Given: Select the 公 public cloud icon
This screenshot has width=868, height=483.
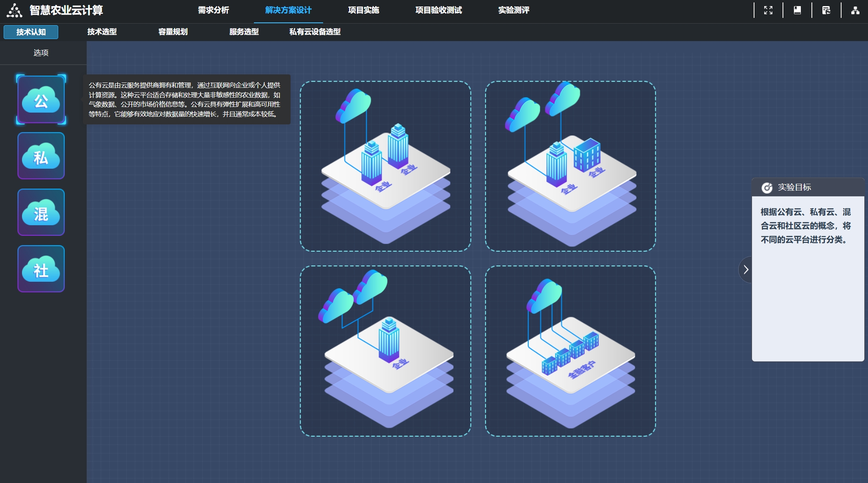Looking at the screenshot, I should 41,99.
